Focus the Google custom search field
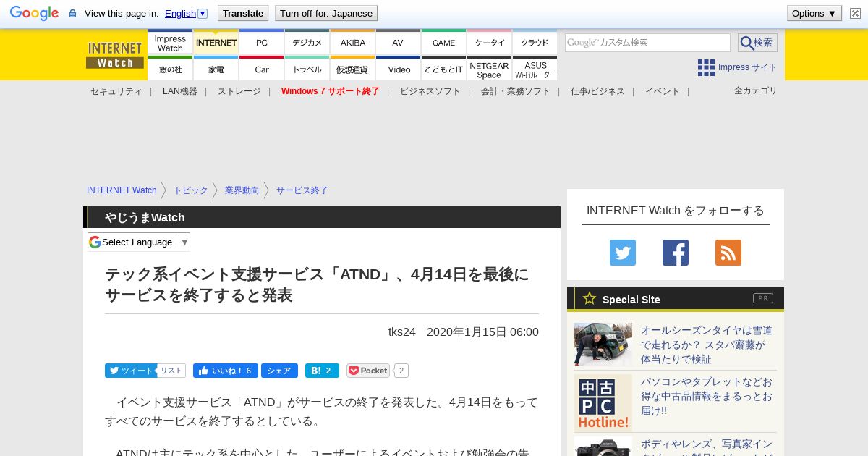The height and width of the screenshot is (456, 868). tap(647, 43)
